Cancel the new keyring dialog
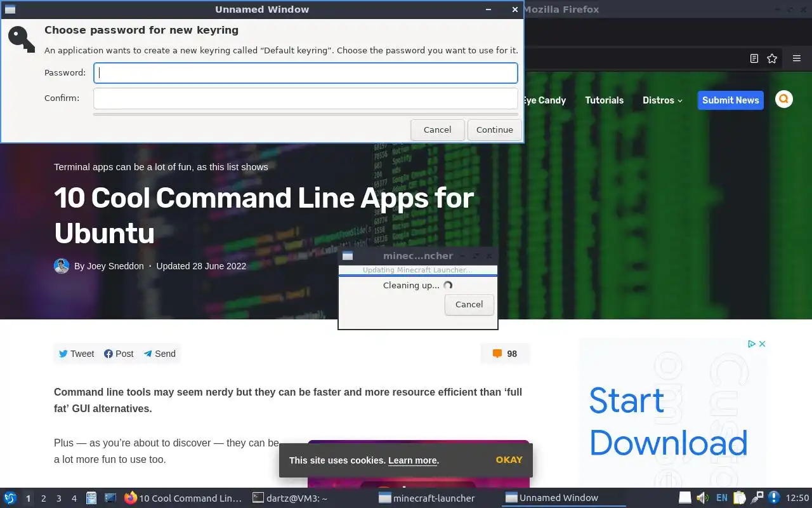 (x=438, y=130)
